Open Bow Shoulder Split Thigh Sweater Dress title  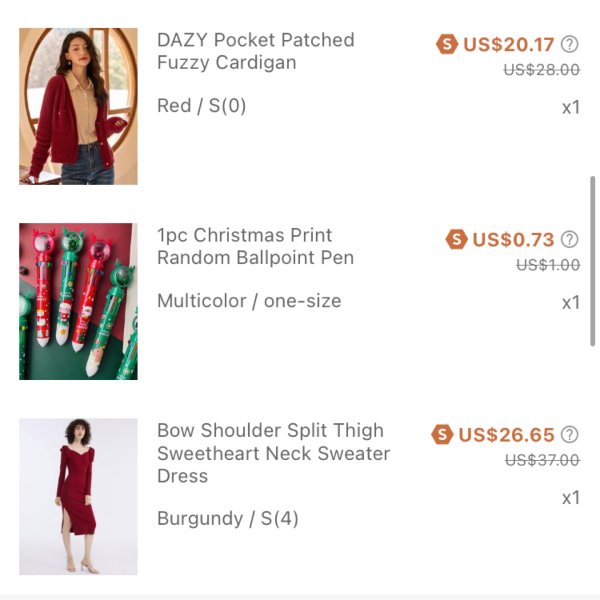(x=274, y=453)
